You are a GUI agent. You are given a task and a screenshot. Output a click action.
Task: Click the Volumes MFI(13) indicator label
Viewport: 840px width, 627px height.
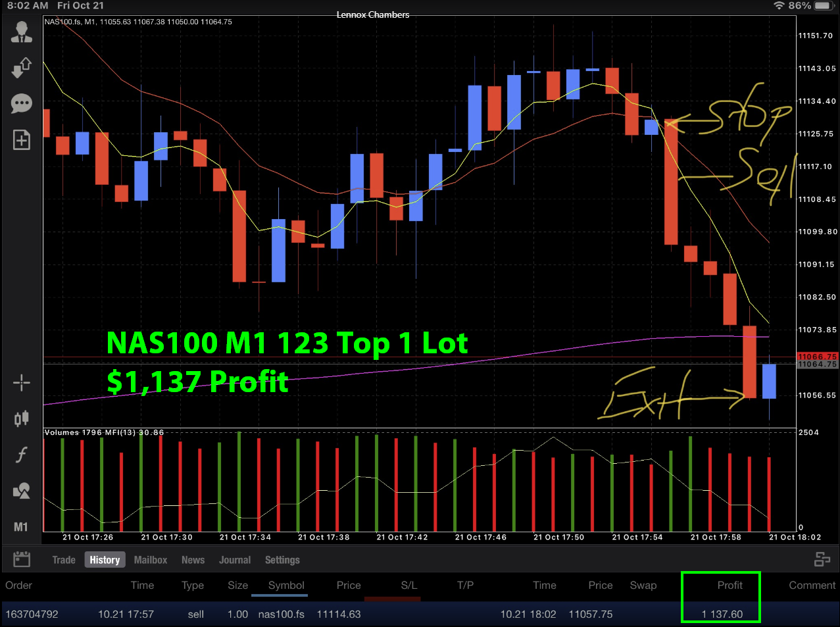[x=104, y=432]
